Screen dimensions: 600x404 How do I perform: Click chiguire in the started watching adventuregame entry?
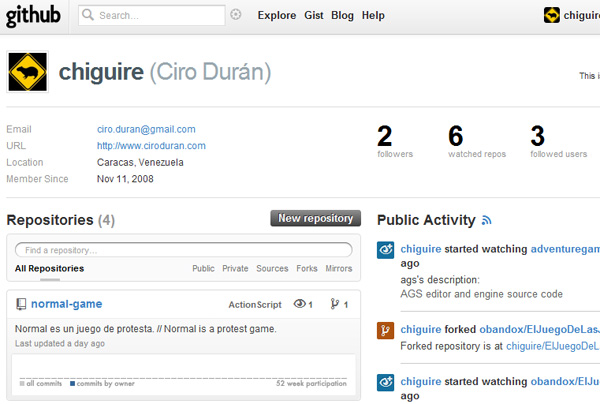(421, 249)
